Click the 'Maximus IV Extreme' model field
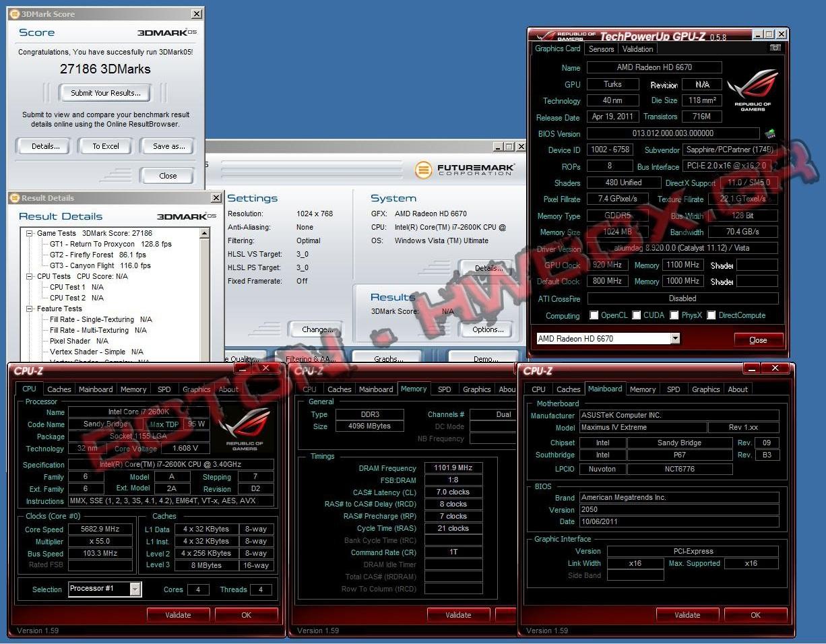826x644 pixels. point(643,427)
